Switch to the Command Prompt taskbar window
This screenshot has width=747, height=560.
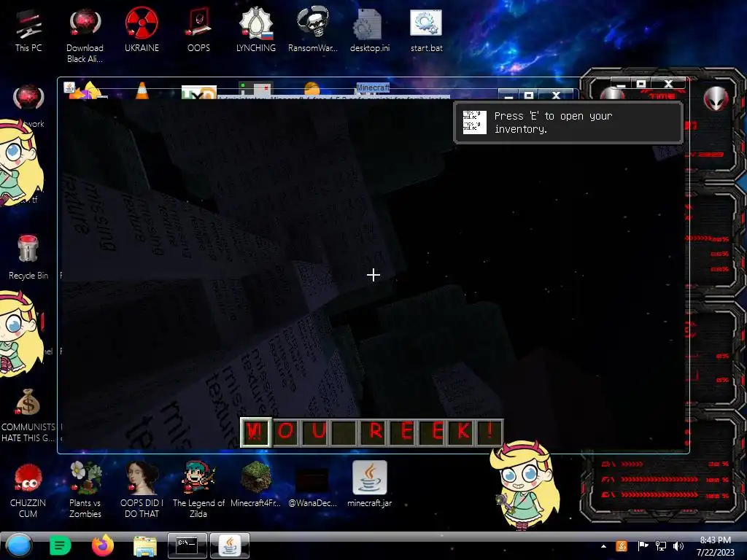187,545
